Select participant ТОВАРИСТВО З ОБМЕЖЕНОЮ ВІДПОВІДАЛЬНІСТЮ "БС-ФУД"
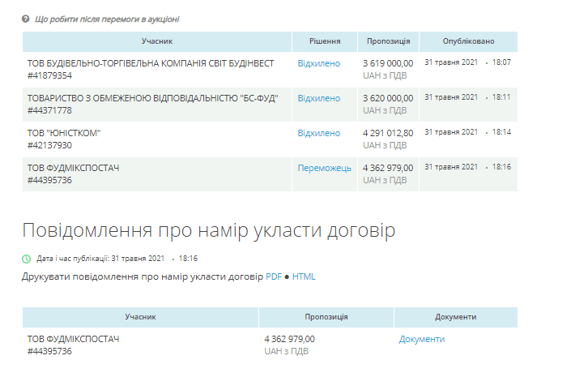The image size is (588, 377). point(152,98)
